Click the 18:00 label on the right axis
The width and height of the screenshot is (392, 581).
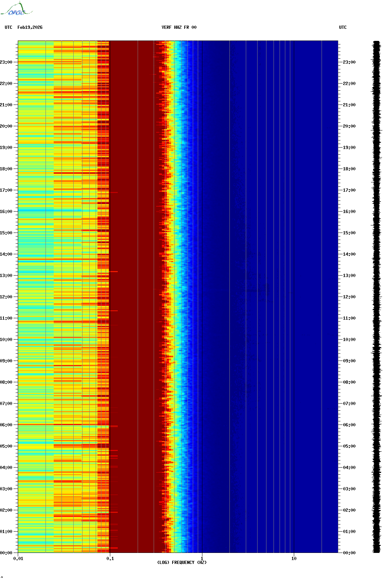coord(349,169)
